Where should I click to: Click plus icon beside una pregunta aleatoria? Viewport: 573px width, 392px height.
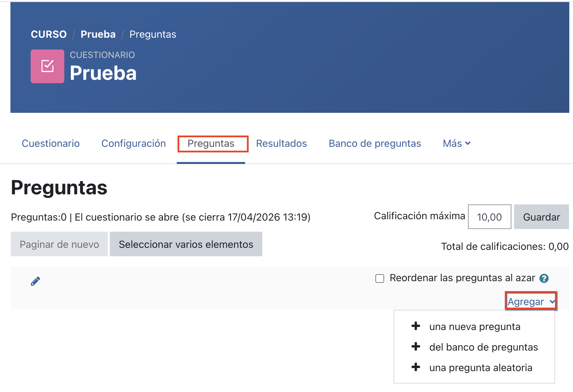[416, 367]
